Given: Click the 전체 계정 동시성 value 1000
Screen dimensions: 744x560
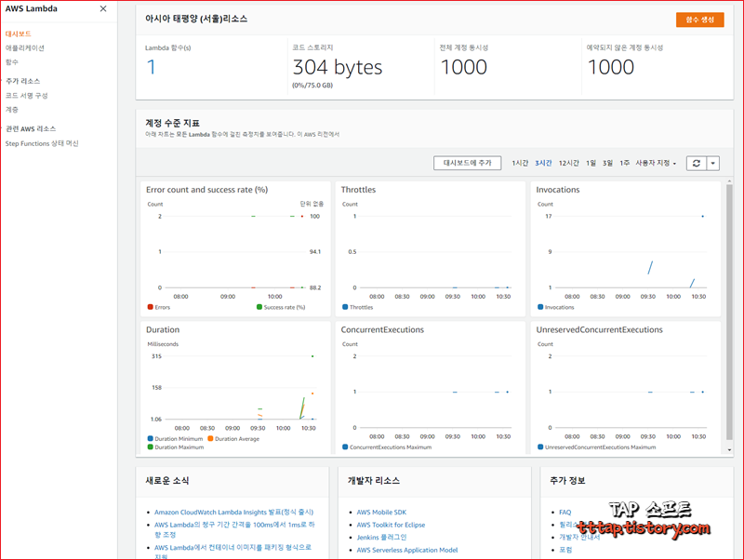Looking at the screenshot, I should (x=463, y=67).
